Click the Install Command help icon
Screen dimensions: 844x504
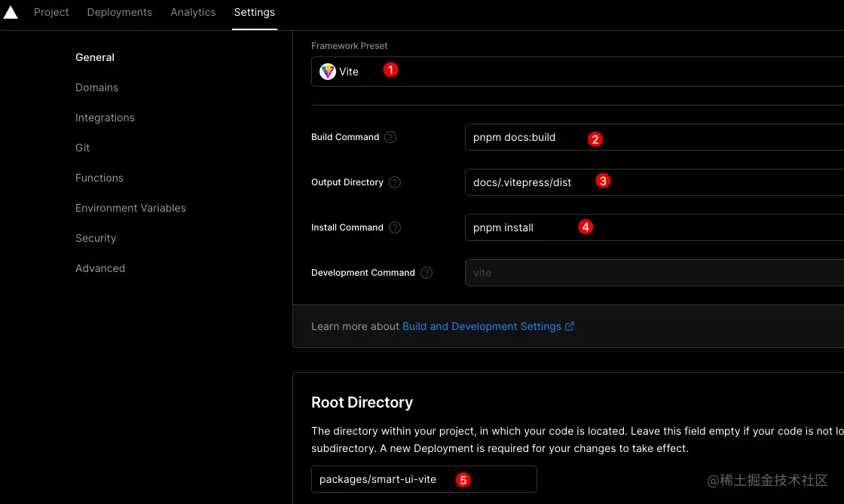(395, 228)
